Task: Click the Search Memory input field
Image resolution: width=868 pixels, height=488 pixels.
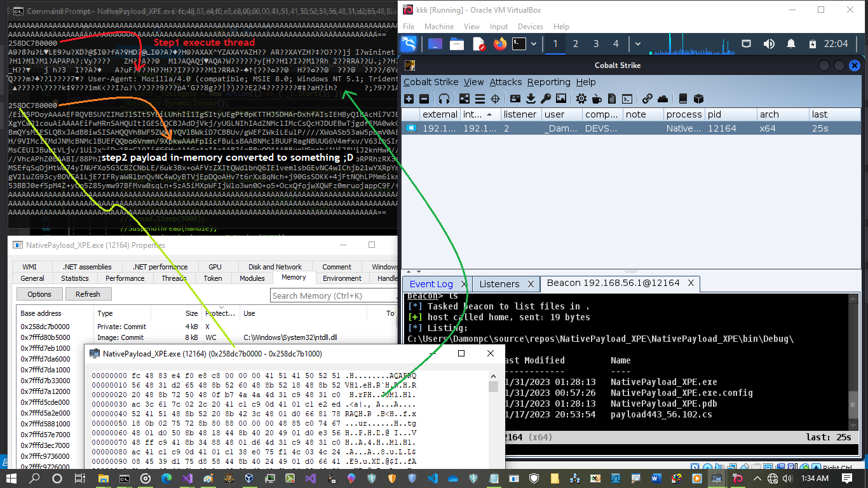Action: pos(334,295)
